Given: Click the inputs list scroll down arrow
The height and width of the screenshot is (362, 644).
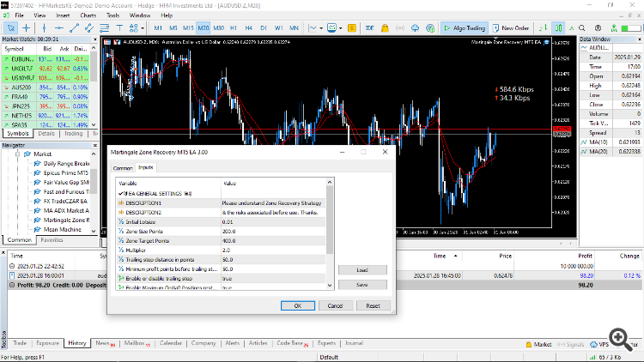Looking at the screenshot, I should click(330, 286).
